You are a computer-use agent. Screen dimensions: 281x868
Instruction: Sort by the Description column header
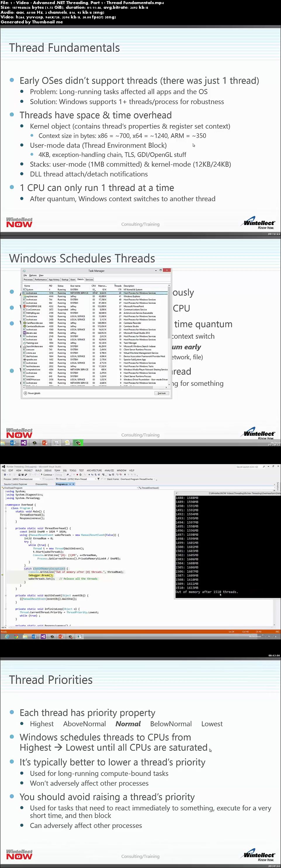coord(129,286)
